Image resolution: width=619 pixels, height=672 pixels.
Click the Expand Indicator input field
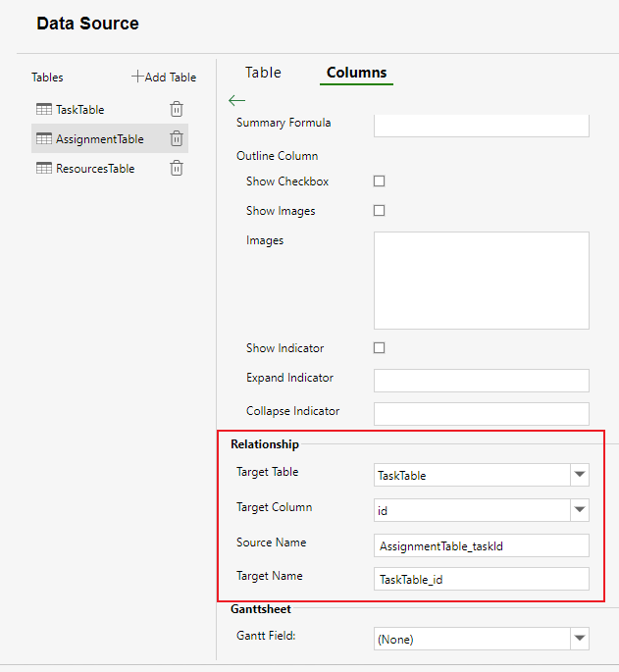coord(482,381)
